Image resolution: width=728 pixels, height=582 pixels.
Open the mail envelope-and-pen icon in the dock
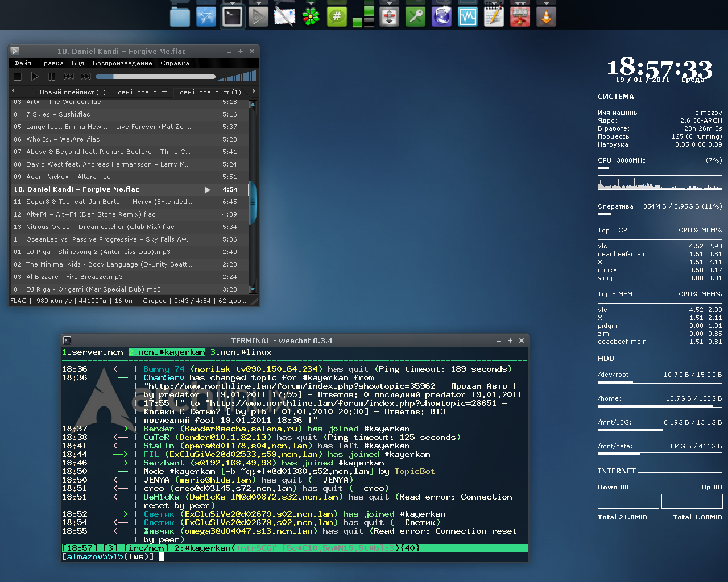[284, 16]
